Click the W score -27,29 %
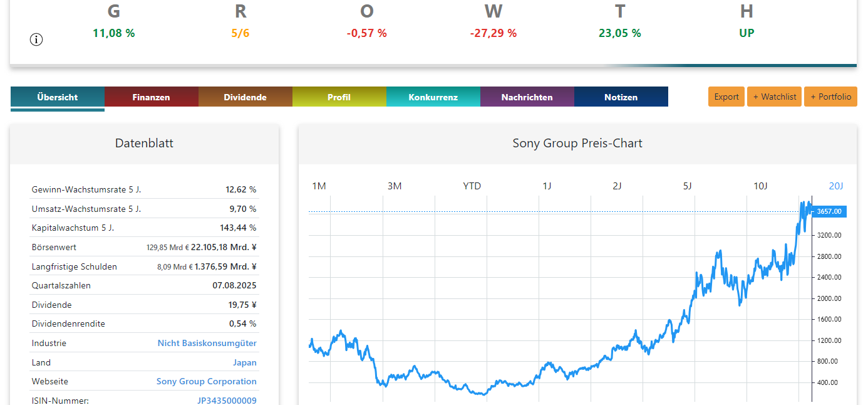The image size is (868, 405). [x=493, y=33]
